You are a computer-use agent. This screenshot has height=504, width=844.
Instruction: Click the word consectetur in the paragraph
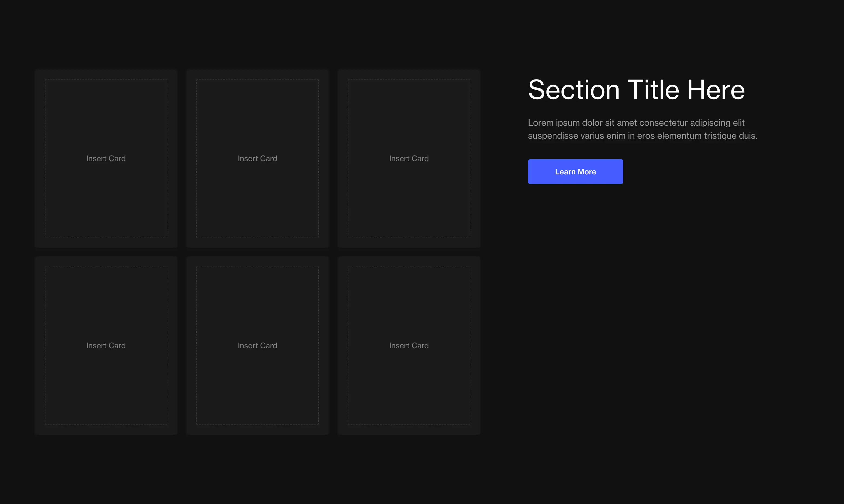pos(663,122)
